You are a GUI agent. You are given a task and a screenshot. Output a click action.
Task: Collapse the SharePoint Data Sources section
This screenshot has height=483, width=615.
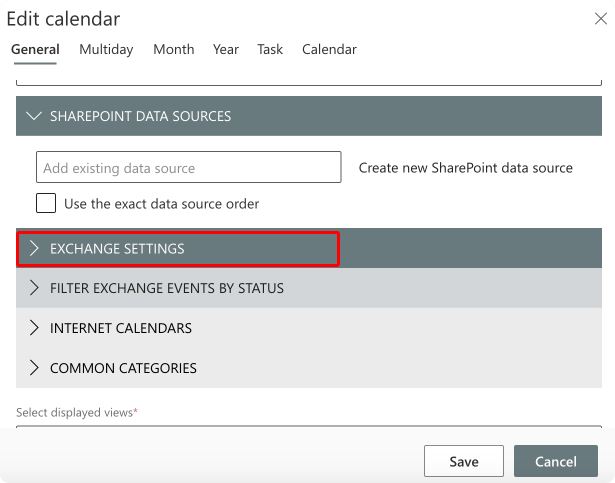coord(309,116)
